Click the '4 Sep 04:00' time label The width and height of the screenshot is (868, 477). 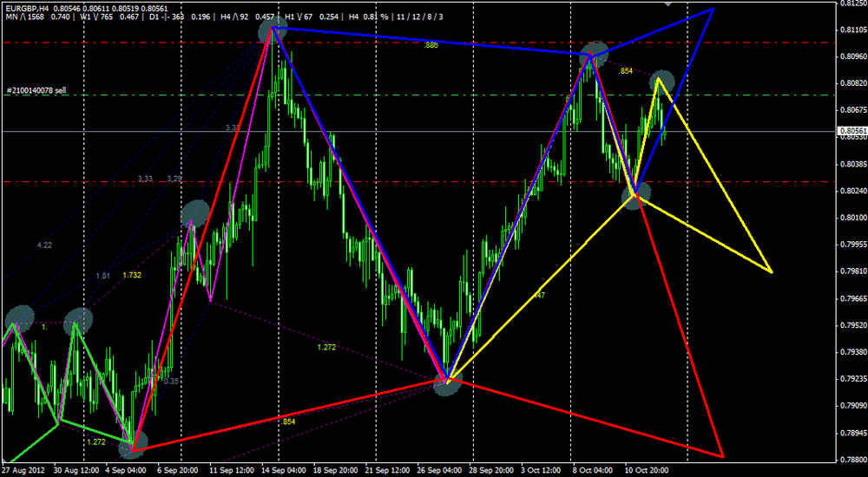pyautogui.click(x=125, y=470)
